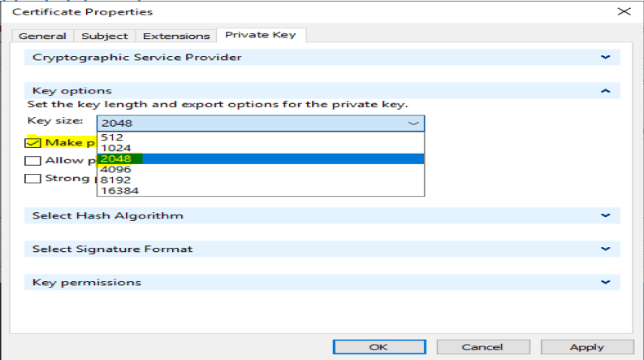Switch to the General tab

tap(42, 36)
